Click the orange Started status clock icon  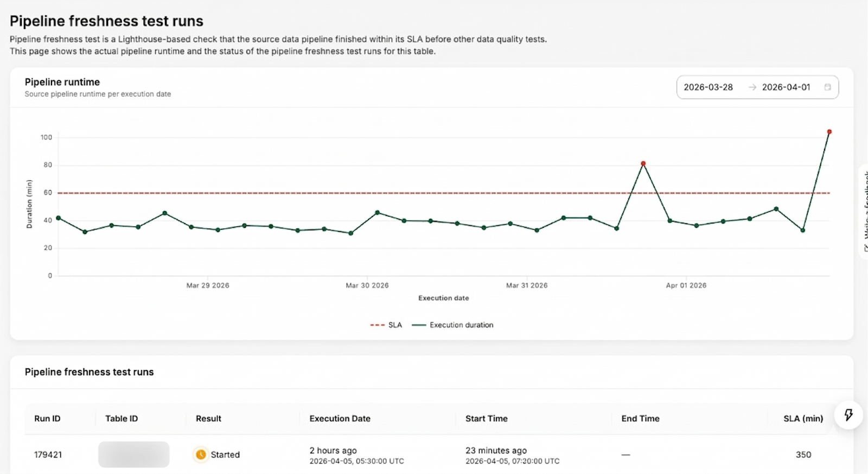click(x=201, y=454)
